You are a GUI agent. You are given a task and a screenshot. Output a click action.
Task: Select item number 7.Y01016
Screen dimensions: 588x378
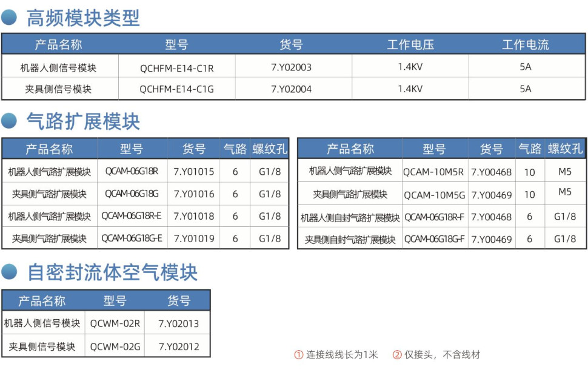[194, 194]
